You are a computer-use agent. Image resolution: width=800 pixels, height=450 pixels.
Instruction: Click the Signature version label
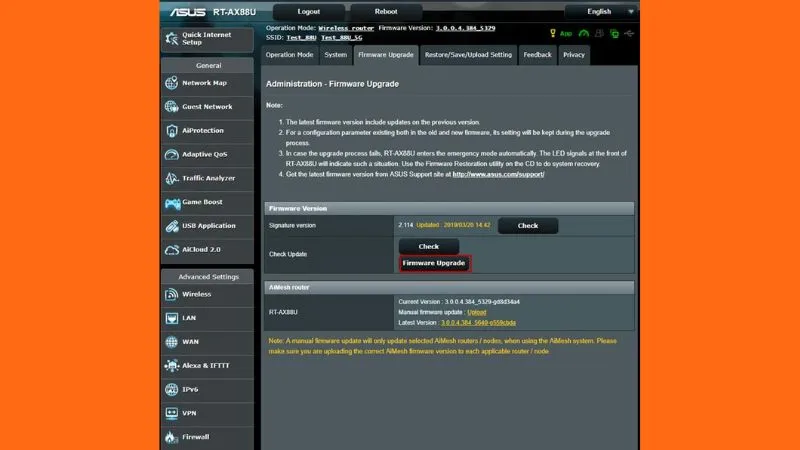click(292, 226)
